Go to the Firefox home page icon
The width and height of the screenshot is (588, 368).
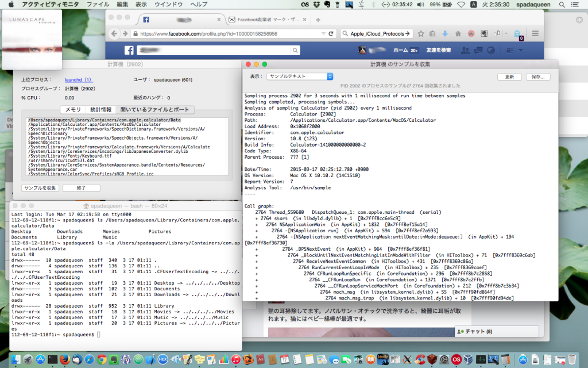(x=458, y=33)
